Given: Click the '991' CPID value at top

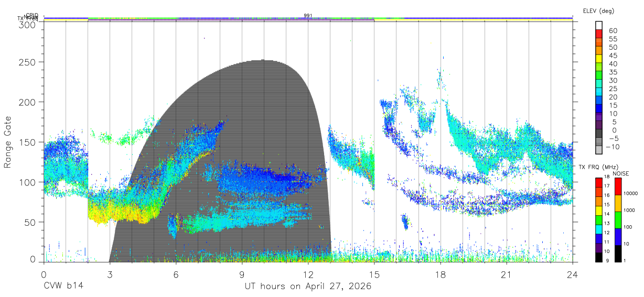Looking at the screenshot, I should pos(308,15).
